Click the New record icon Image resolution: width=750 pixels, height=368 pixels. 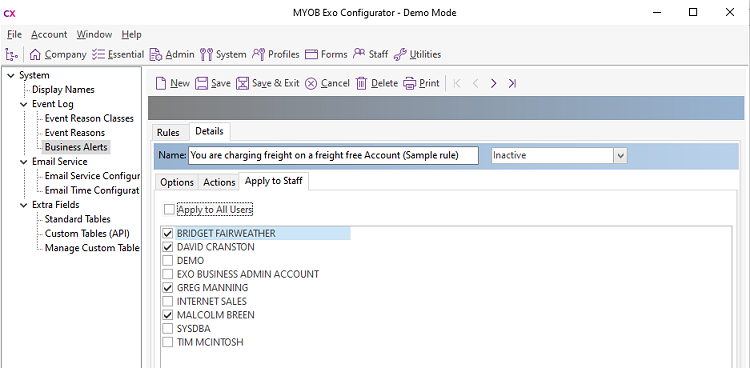point(161,83)
